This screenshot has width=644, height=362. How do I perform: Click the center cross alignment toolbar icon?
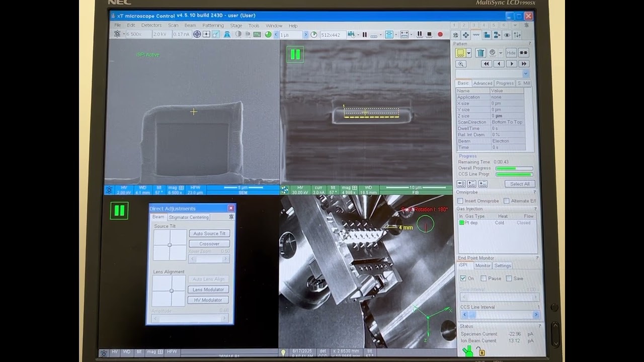point(206,34)
